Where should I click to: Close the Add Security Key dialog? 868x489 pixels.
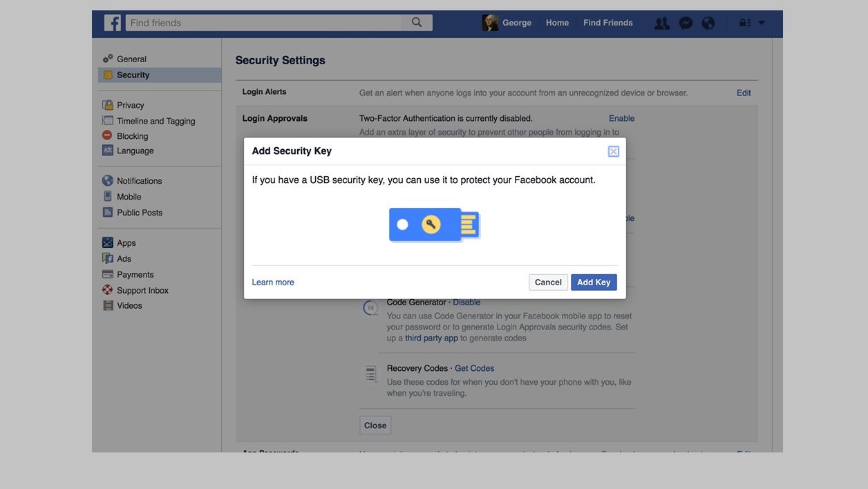pyautogui.click(x=613, y=151)
